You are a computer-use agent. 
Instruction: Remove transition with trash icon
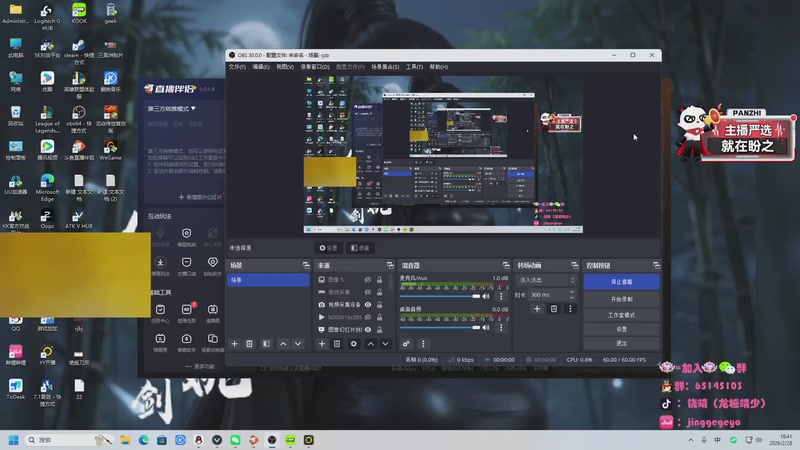(554, 309)
